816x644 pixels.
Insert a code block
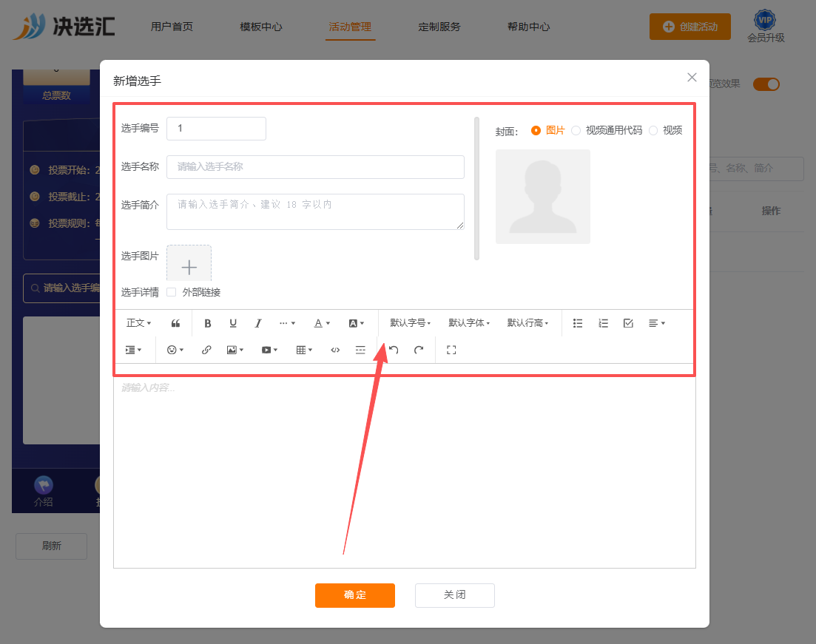coord(335,350)
